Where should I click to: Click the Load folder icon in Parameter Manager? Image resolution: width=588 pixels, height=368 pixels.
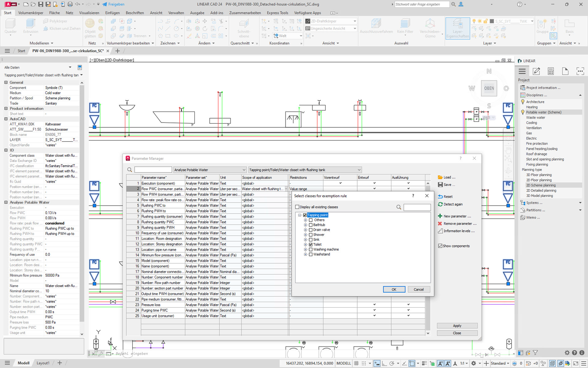[x=440, y=177]
